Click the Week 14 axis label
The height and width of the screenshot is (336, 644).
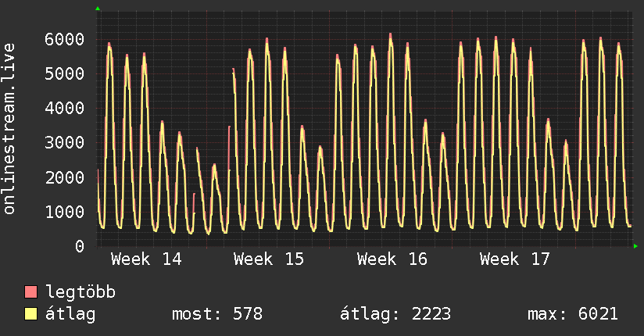(x=146, y=259)
